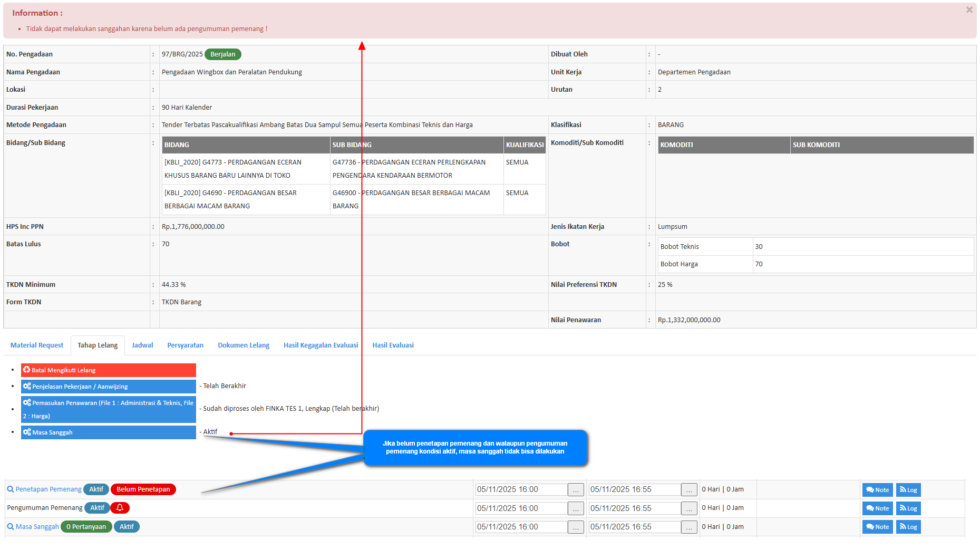Open Log for Masa Sanggah row
Screen dimensions: 980x559
[908, 527]
